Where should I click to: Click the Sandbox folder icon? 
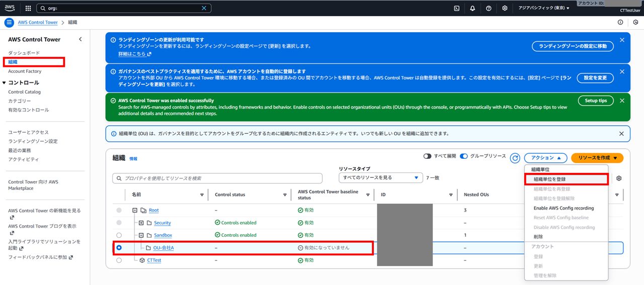pos(149,235)
